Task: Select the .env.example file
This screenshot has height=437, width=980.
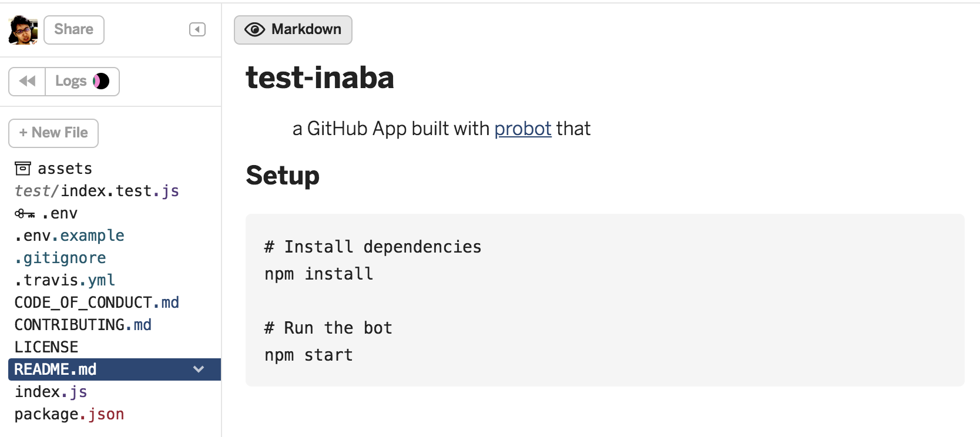Action: click(x=69, y=236)
